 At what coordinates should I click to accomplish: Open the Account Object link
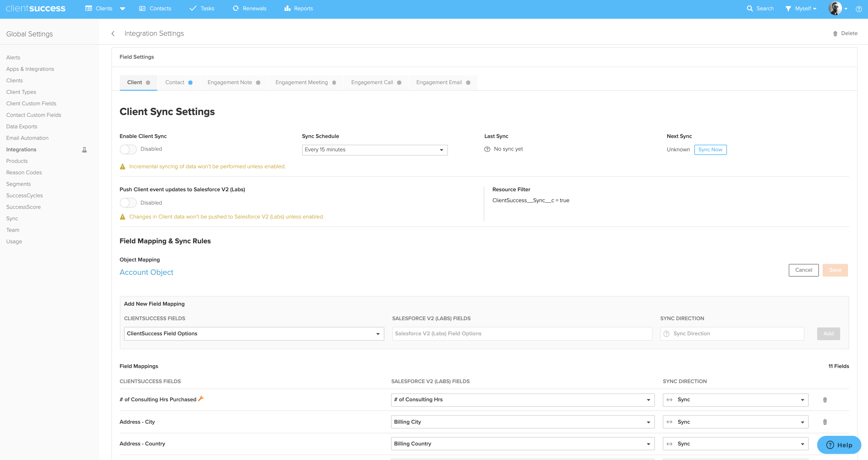pos(146,272)
